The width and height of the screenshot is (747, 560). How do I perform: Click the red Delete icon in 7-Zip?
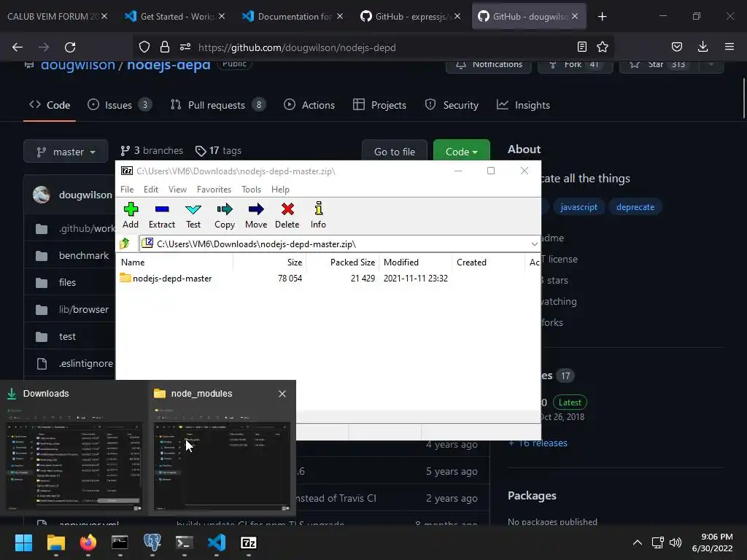click(287, 215)
